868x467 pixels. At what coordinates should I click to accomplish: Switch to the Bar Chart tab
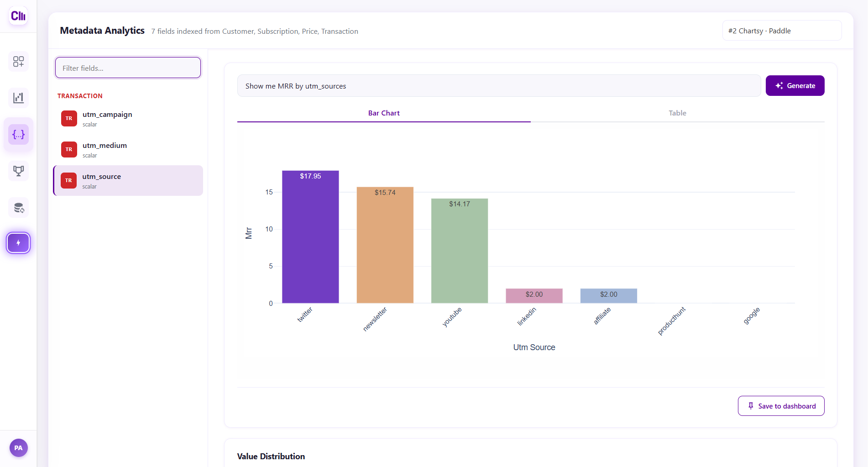coord(384,113)
